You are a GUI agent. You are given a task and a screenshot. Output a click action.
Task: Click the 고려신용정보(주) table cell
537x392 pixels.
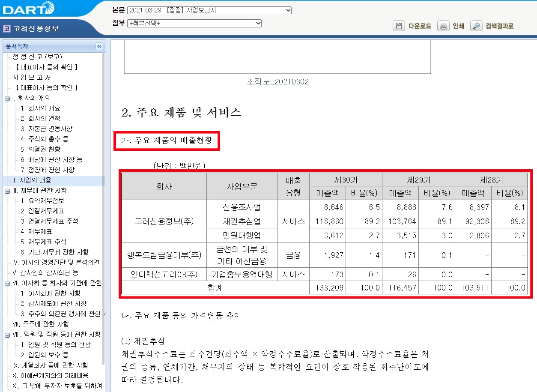coord(164,221)
